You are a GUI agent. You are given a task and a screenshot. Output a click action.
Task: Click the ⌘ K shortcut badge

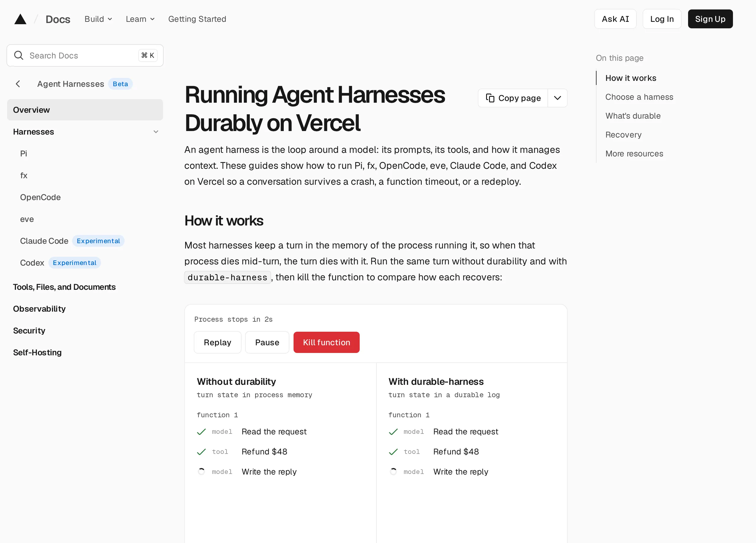(148, 55)
